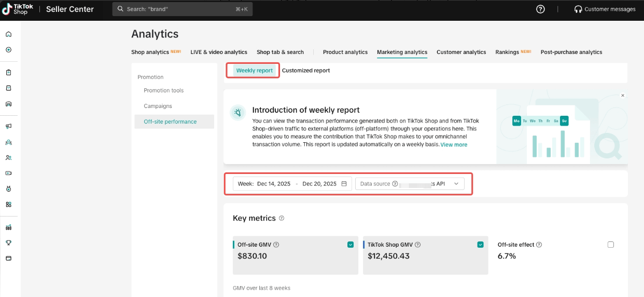
Task: Open Promotion tools in side menu
Action: point(164,90)
